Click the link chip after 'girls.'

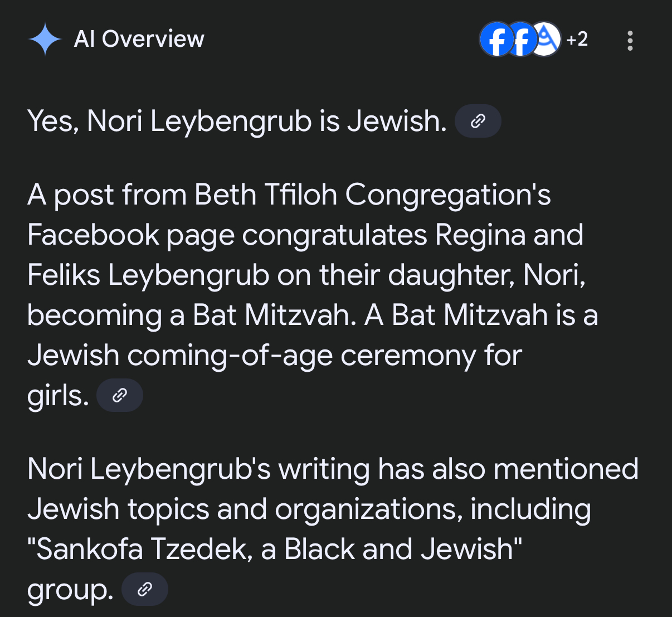point(120,395)
